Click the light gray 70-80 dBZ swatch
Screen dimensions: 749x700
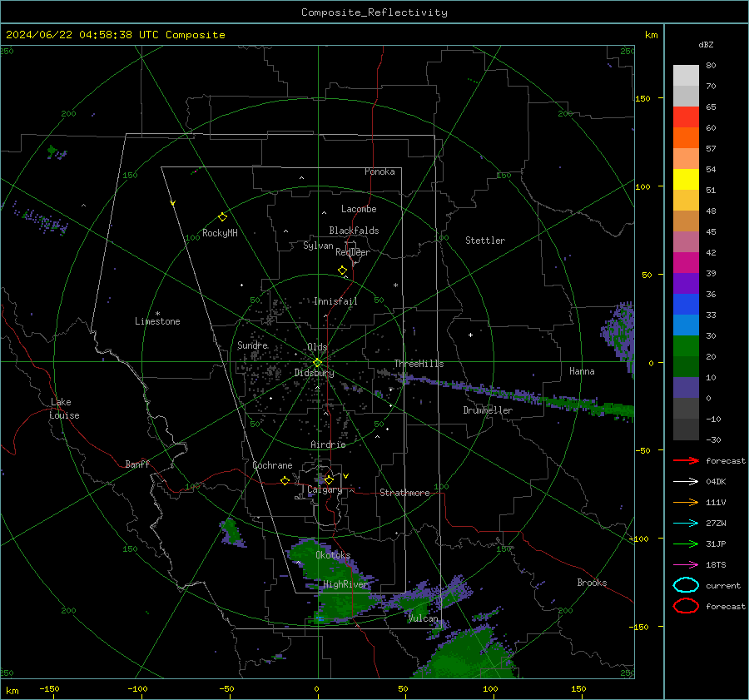(x=686, y=76)
